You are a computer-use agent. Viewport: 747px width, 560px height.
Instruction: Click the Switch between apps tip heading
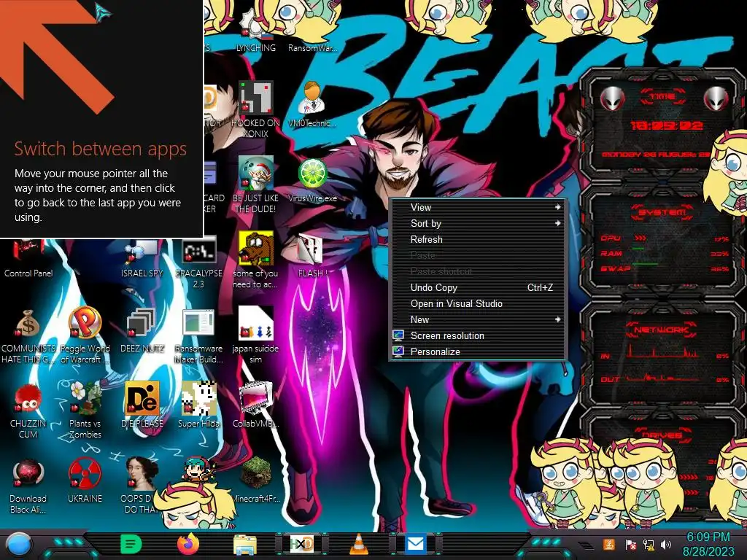[101, 149]
